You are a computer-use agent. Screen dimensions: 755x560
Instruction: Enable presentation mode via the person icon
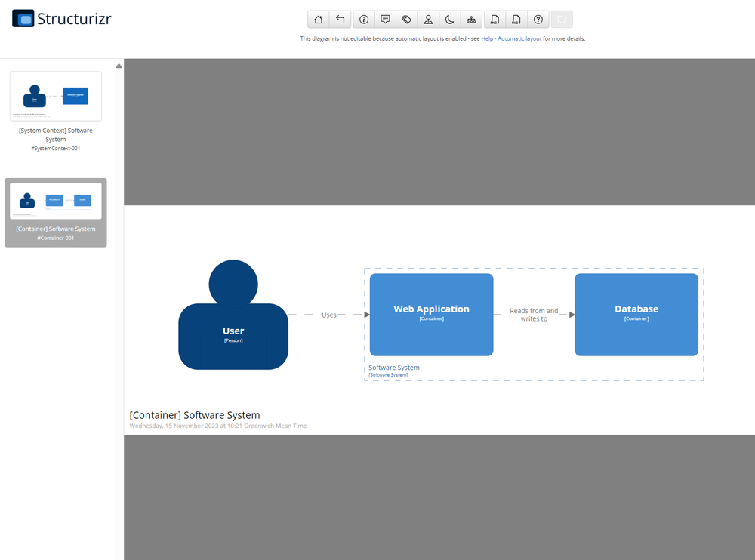[428, 19]
